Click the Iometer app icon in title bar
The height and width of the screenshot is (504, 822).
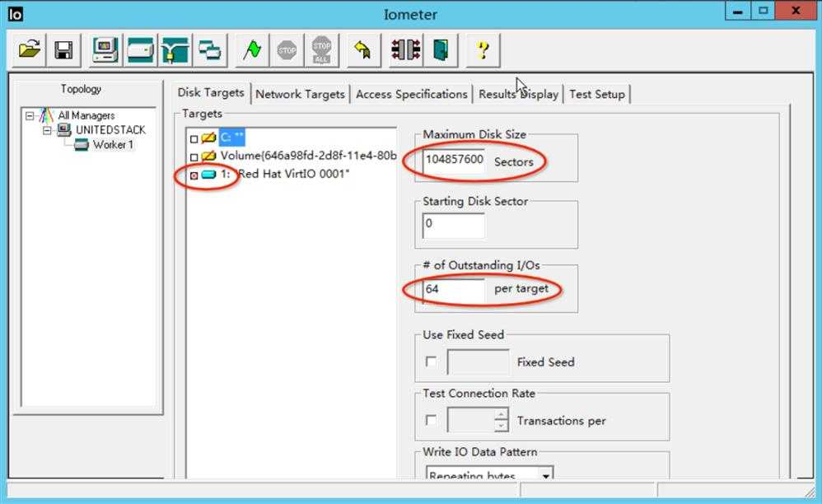click(15, 14)
